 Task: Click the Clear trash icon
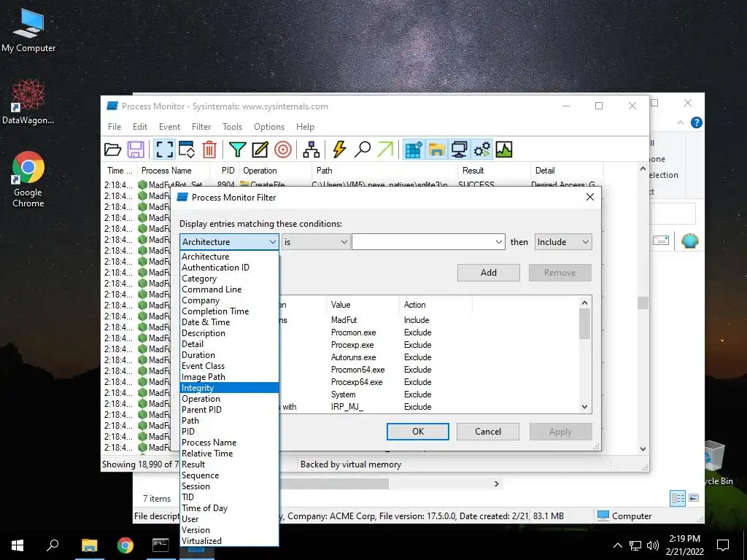(x=209, y=149)
